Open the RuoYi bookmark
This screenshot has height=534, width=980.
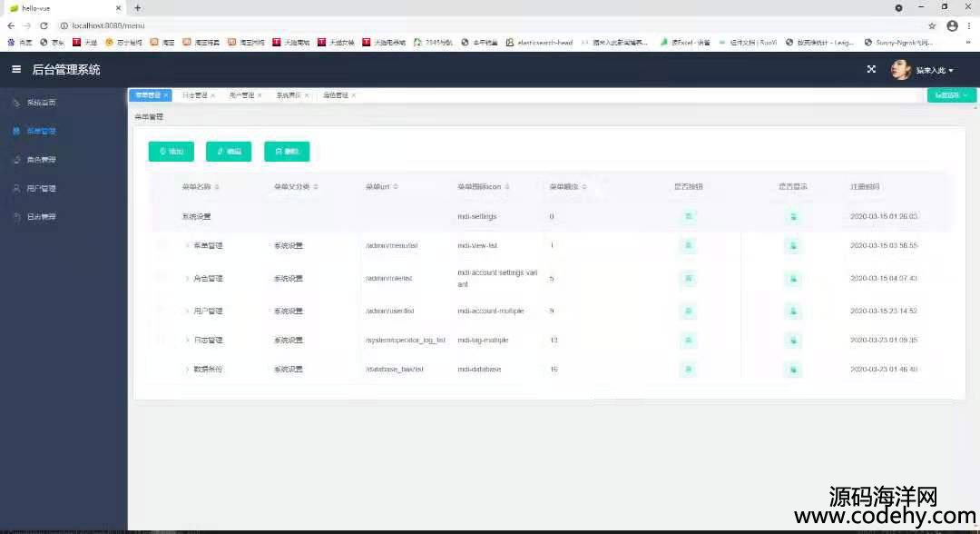click(x=748, y=43)
